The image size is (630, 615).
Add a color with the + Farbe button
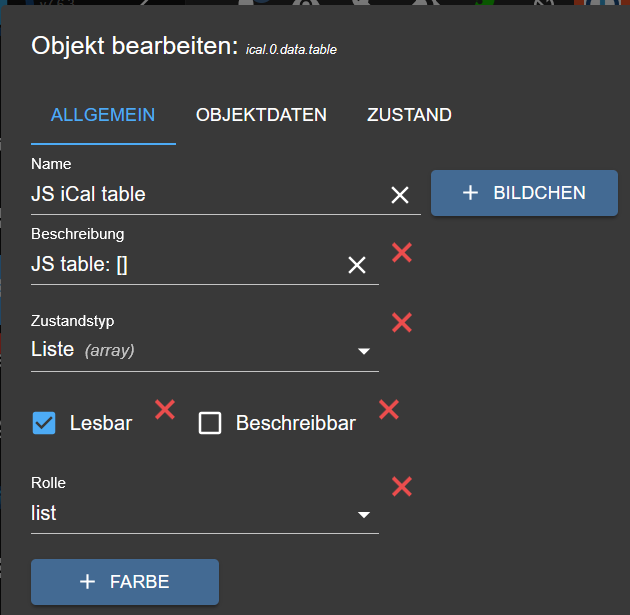125,582
